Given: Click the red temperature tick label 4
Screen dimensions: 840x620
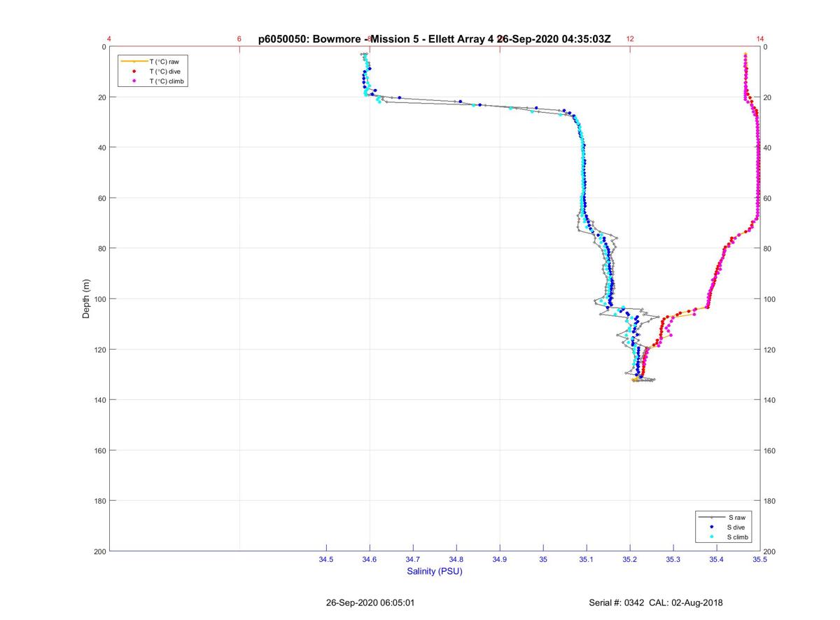Looking at the screenshot, I should pos(109,39).
